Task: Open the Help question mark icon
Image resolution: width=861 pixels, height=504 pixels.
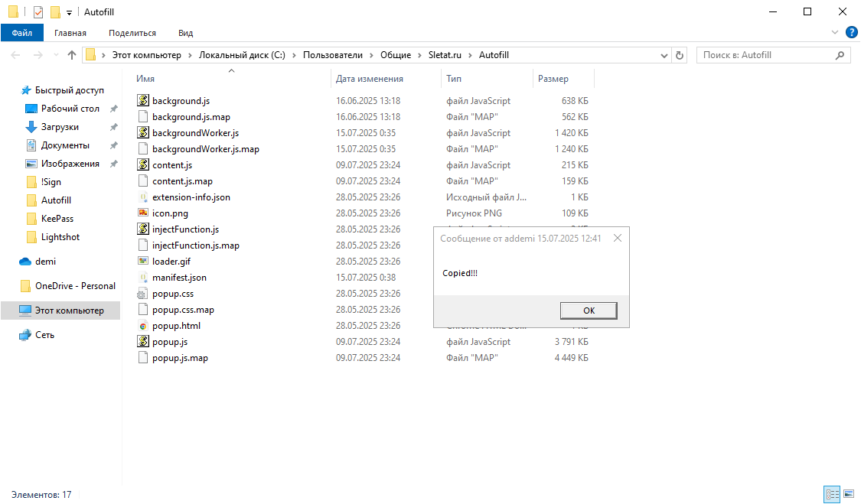Action: point(851,32)
